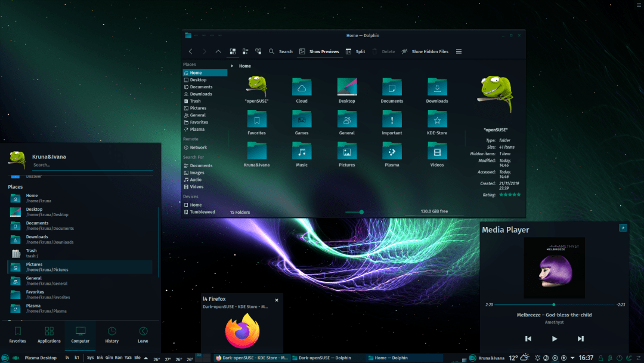Click the openSUSE preview in info panel

[496, 94]
